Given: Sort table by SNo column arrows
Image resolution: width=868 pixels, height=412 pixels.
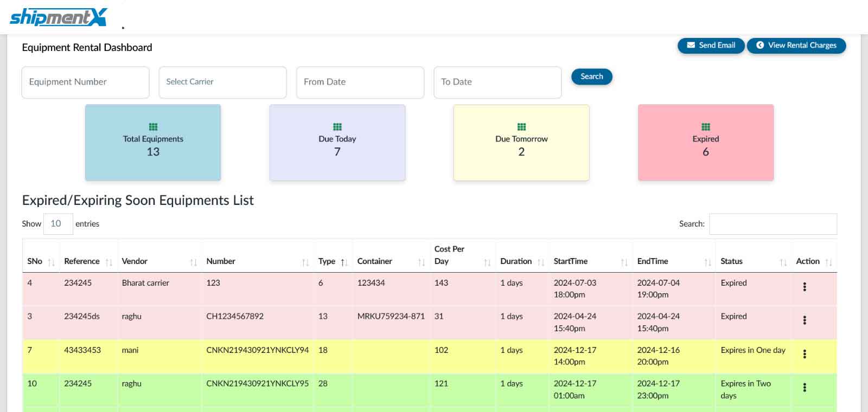Looking at the screenshot, I should [52, 262].
